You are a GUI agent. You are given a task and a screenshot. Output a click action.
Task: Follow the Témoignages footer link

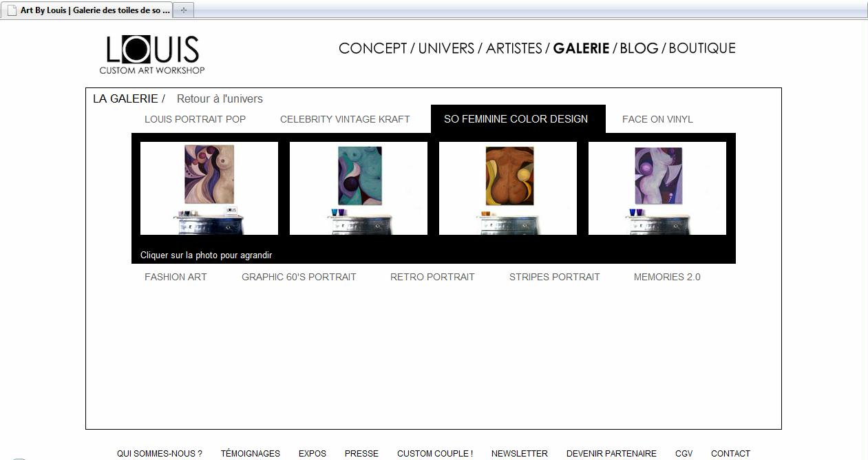[250, 453]
